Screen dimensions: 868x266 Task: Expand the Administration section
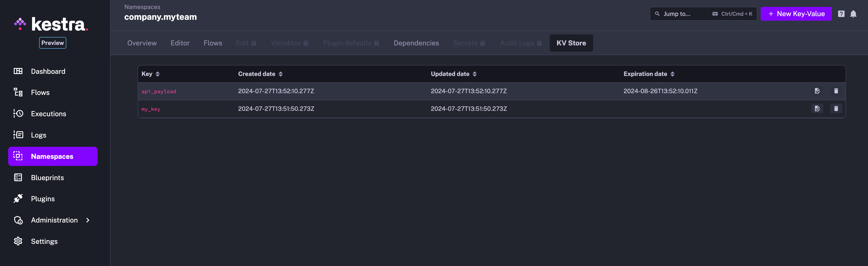pos(54,220)
